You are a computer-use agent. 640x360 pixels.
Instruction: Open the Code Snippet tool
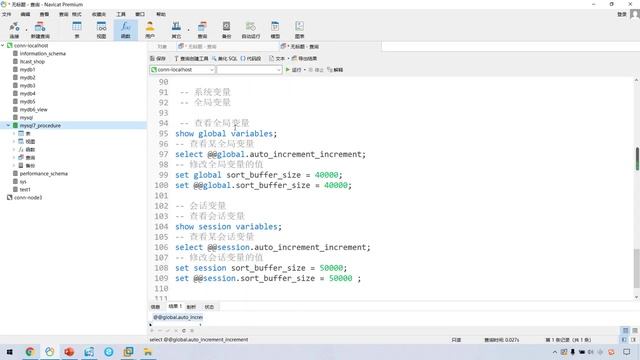[x=251, y=58]
